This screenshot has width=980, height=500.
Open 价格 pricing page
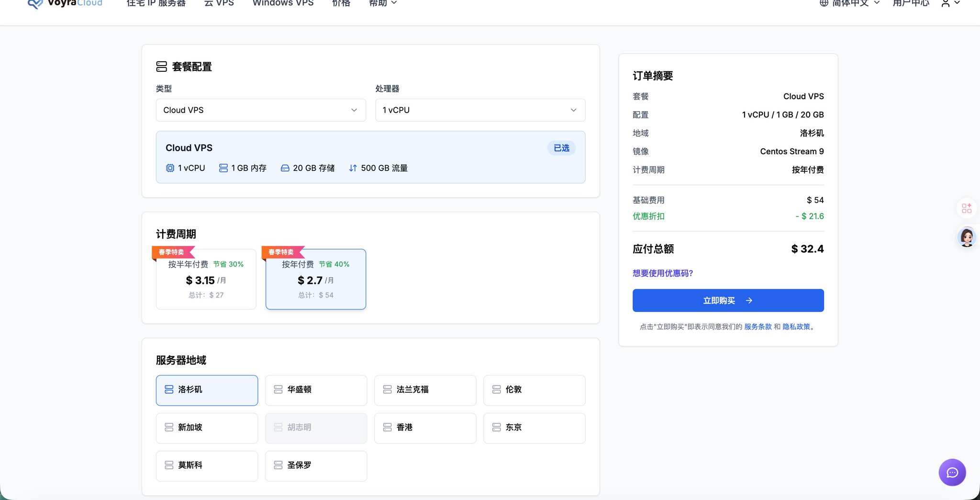tap(341, 3)
